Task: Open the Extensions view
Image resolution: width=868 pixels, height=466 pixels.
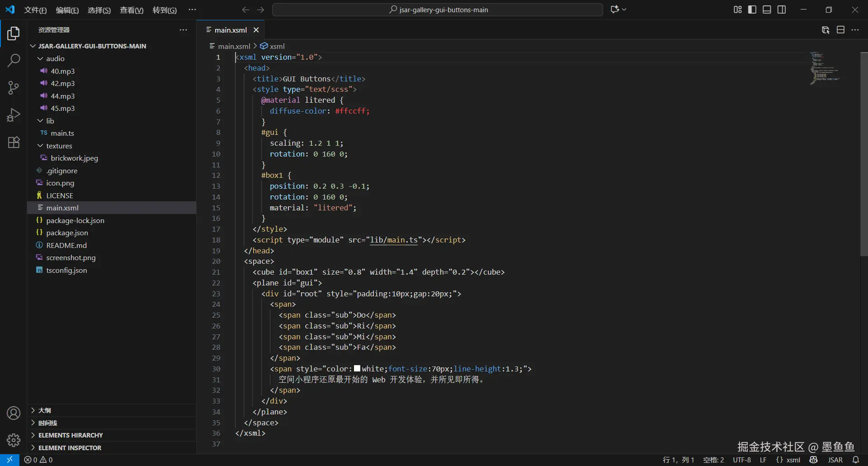Action: point(14,142)
